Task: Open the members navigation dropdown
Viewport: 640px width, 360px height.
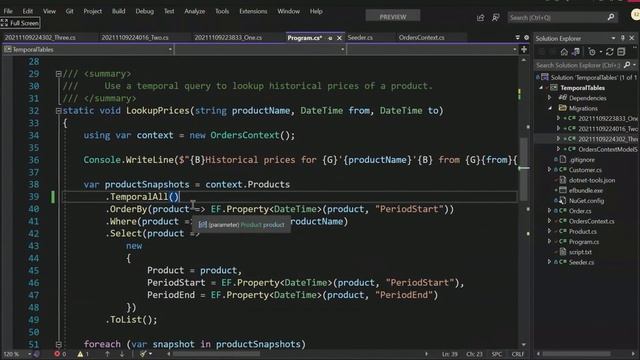Action: coord(432,49)
